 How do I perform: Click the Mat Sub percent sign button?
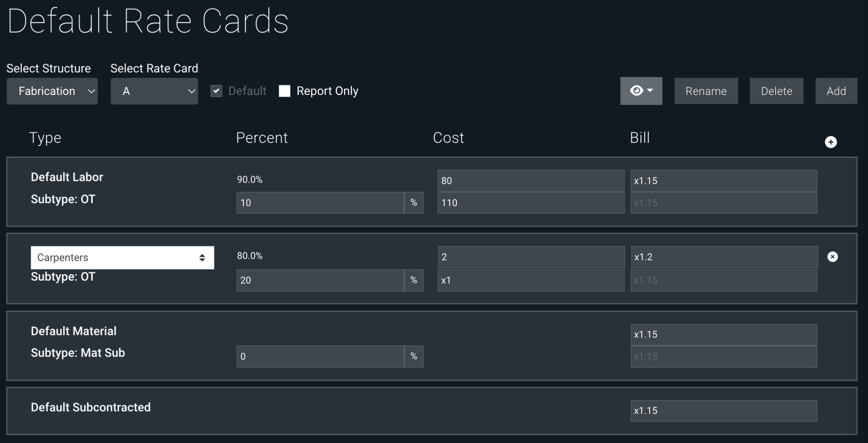point(414,357)
